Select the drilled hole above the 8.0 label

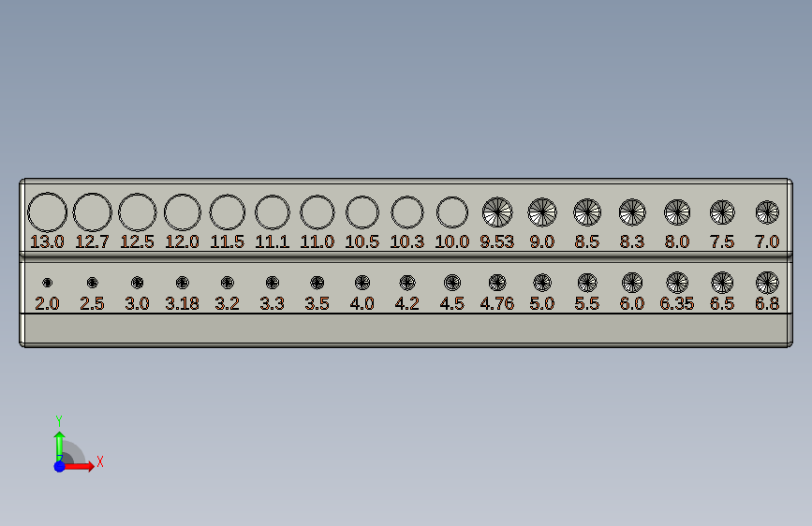[x=677, y=212]
